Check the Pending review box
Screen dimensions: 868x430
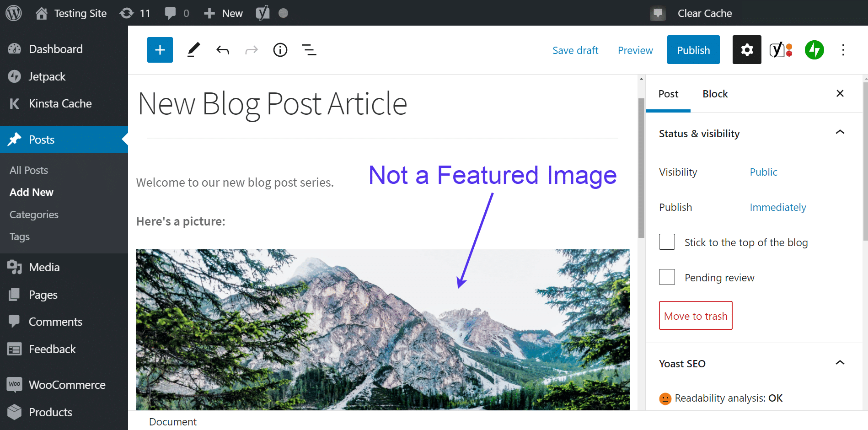pyautogui.click(x=667, y=277)
